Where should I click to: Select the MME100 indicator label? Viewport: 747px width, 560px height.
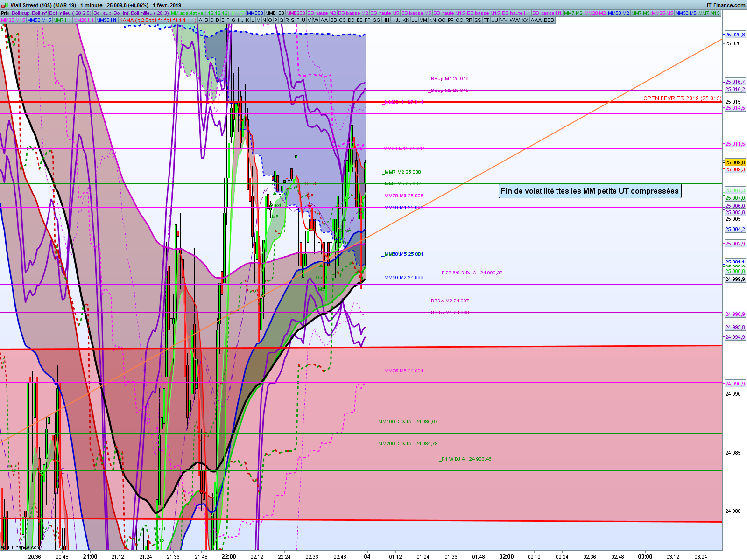tap(275, 13)
